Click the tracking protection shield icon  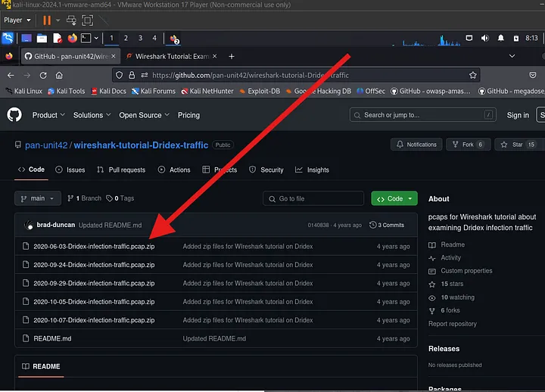(120, 75)
